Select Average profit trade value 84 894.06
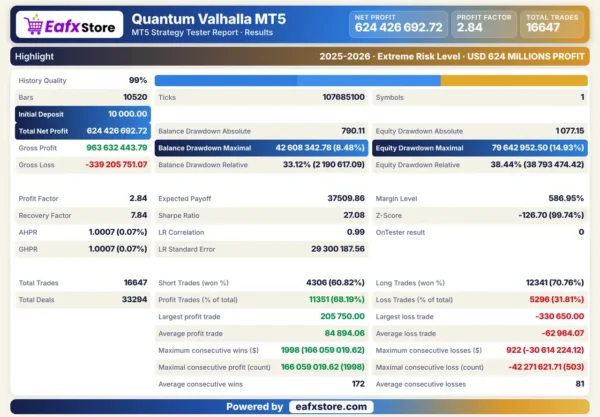Screen dimensions: 600x417 [345, 333]
